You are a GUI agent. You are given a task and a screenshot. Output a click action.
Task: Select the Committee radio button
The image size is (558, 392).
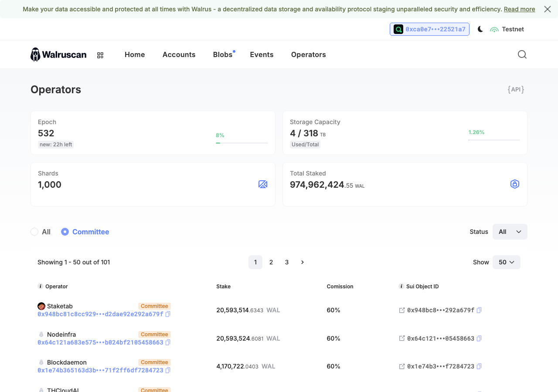(x=65, y=232)
